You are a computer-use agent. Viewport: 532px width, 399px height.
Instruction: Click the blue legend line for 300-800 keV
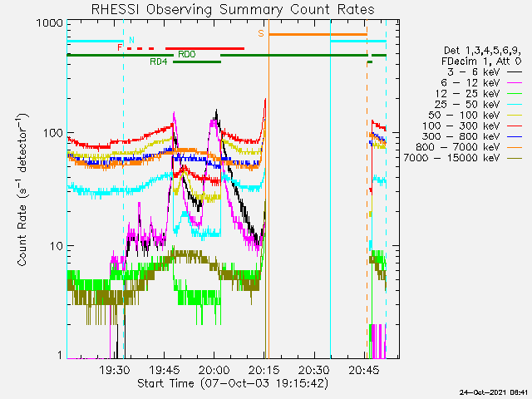click(x=515, y=136)
